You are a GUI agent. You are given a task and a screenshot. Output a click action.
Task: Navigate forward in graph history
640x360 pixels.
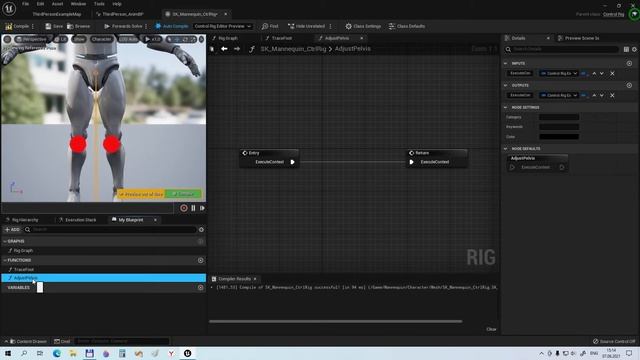[x=237, y=49]
